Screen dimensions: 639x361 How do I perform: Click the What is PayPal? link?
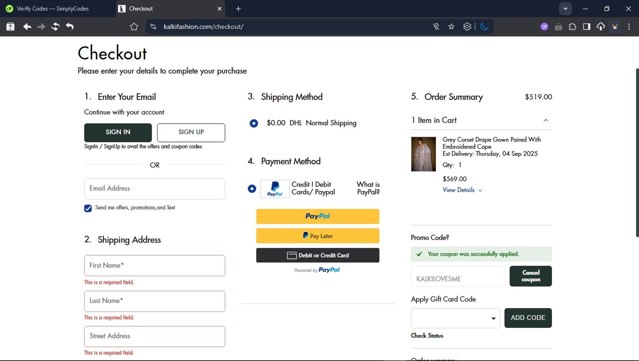coord(368,188)
